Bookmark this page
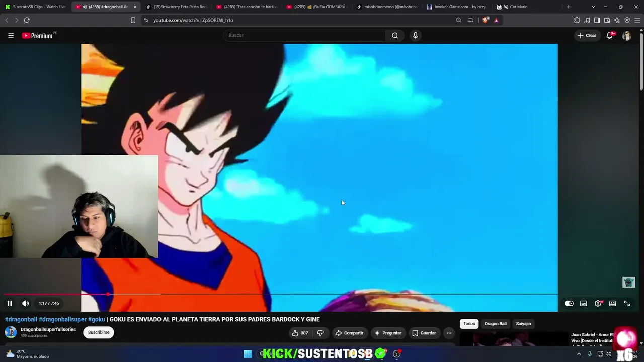 [133, 20]
